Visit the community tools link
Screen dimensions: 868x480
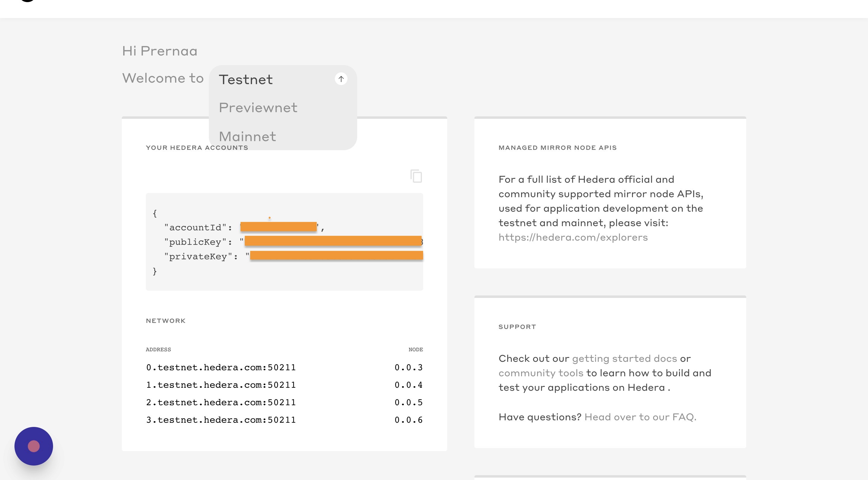point(541,373)
